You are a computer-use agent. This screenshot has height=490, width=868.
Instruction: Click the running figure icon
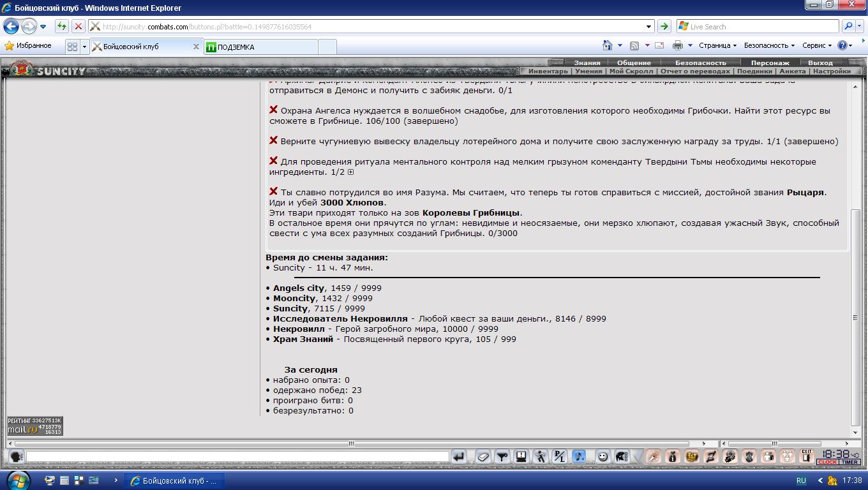(x=541, y=456)
